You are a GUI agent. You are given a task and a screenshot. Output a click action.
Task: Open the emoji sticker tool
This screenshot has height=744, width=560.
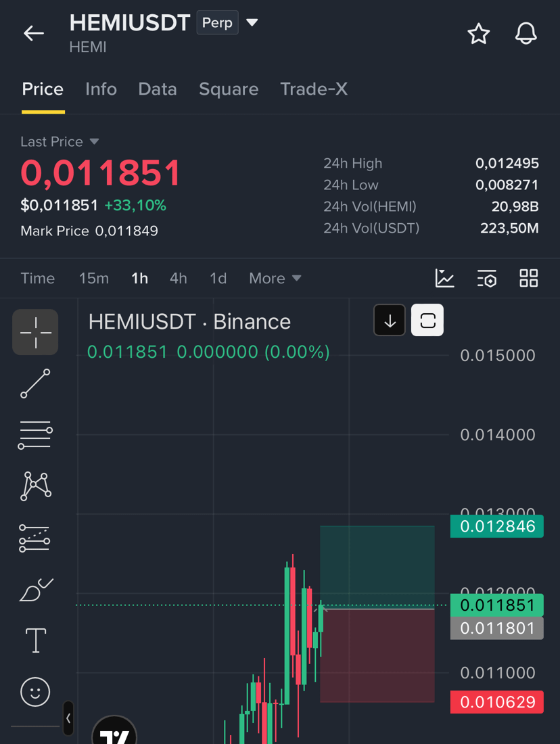pyautogui.click(x=35, y=692)
